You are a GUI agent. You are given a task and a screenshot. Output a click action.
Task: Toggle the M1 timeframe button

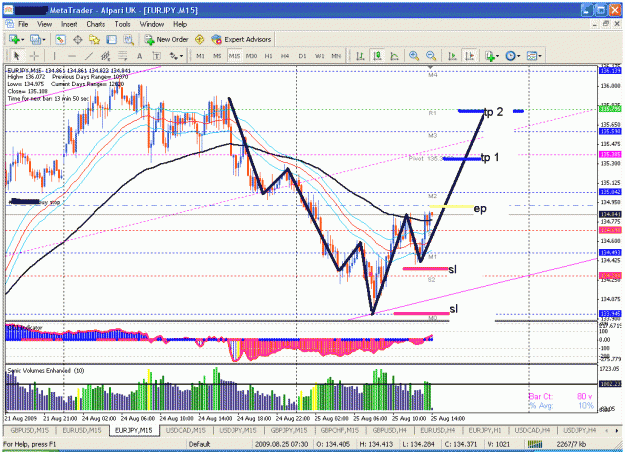click(x=200, y=56)
